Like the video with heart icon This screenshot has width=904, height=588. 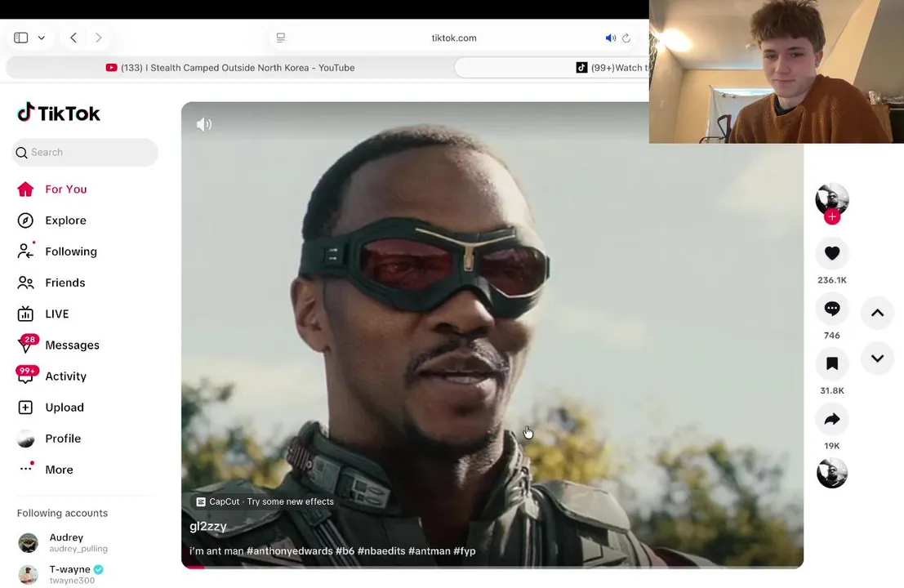pos(832,253)
